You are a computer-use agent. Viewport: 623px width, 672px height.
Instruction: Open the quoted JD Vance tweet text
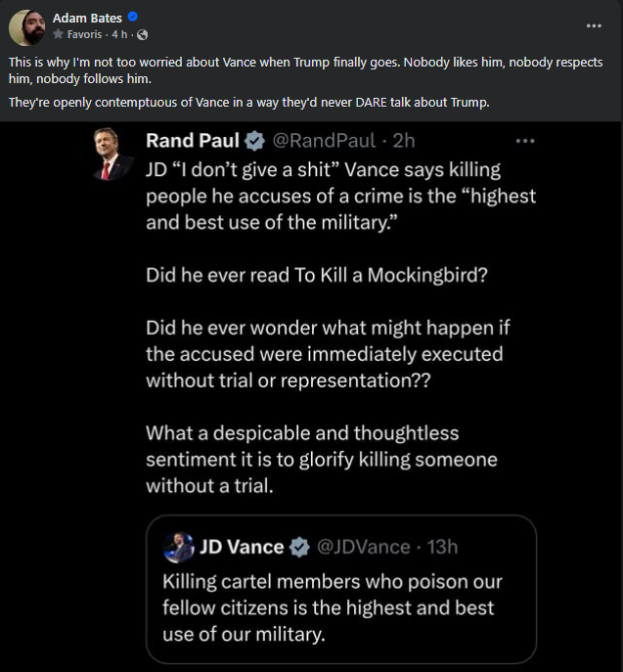[x=333, y=607]
